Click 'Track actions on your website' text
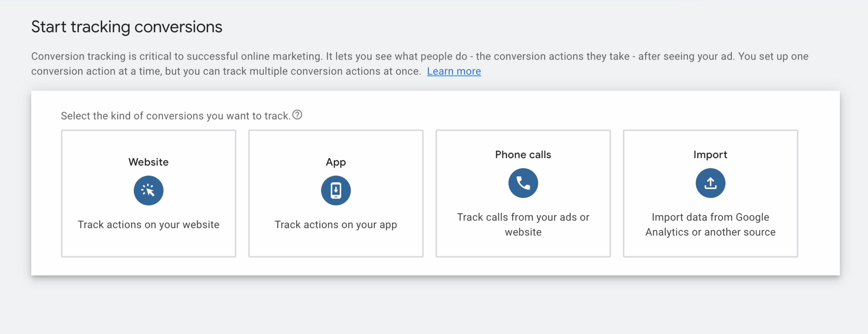 click(x=148, y=225)
